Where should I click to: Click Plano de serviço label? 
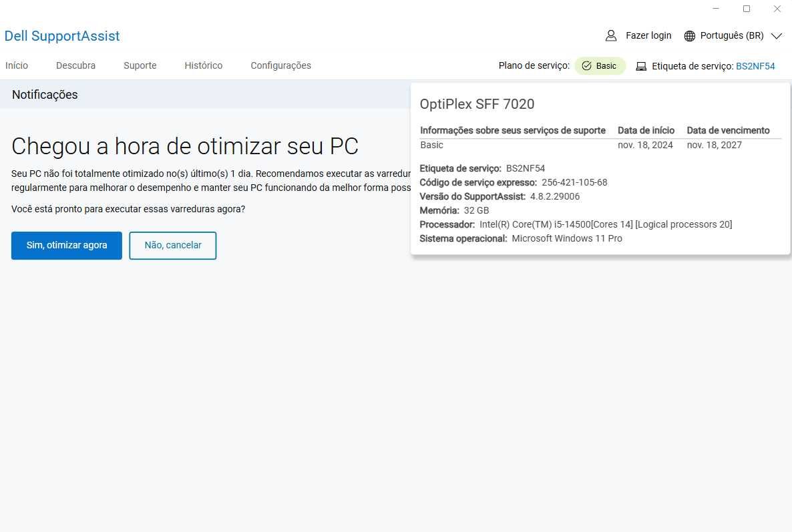(534, 65)
